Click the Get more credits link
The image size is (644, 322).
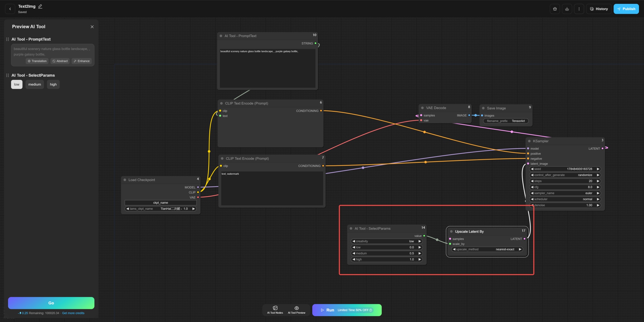click(73, 313)
